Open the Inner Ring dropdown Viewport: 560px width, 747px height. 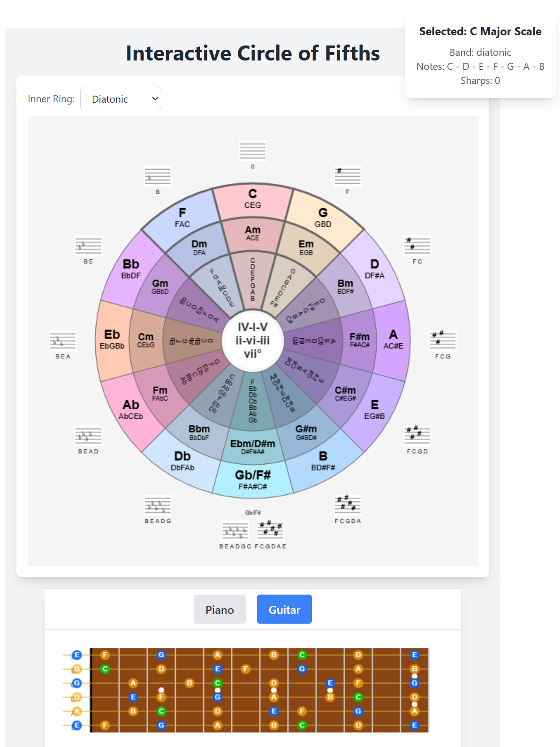click(121, 99)
